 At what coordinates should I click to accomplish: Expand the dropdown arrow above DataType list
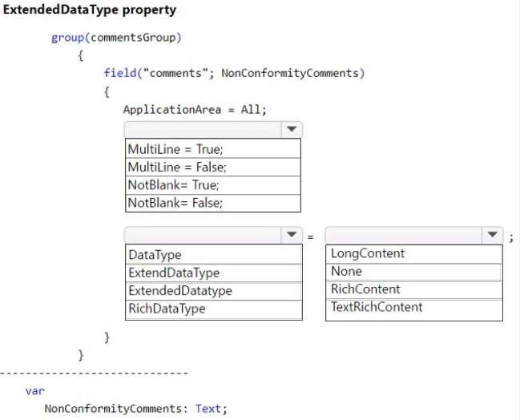pos(291,235)
